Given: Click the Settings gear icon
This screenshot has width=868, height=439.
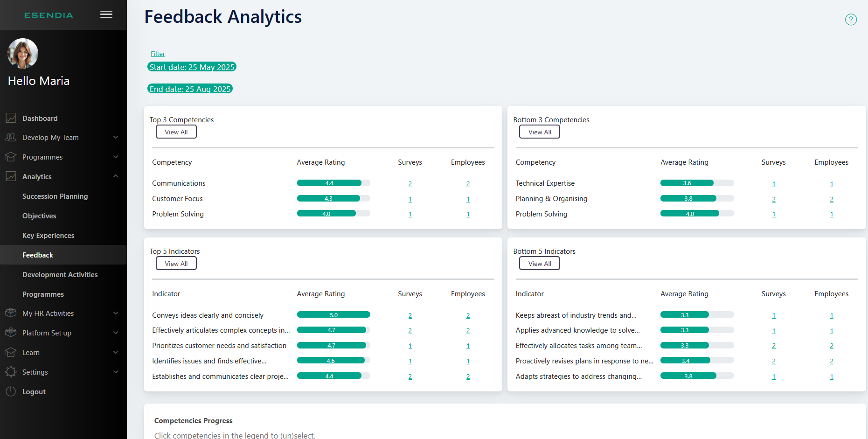Looking at the screenshot, I should tap(11, 372).
